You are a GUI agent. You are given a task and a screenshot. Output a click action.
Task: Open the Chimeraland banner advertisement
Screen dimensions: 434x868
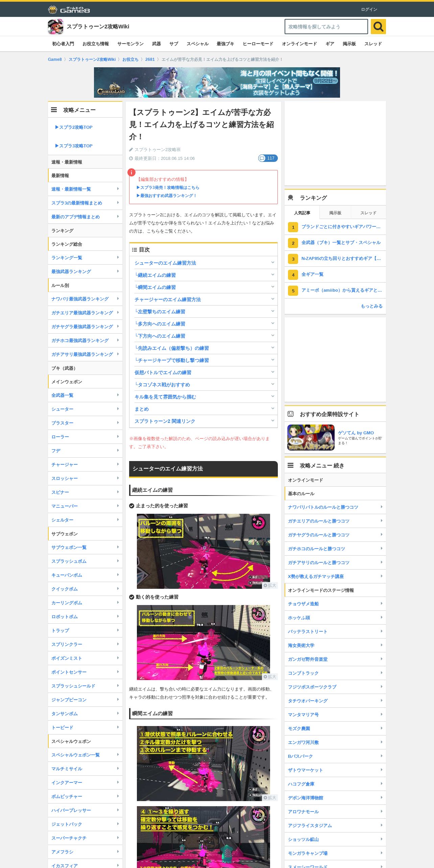(217, 82)
